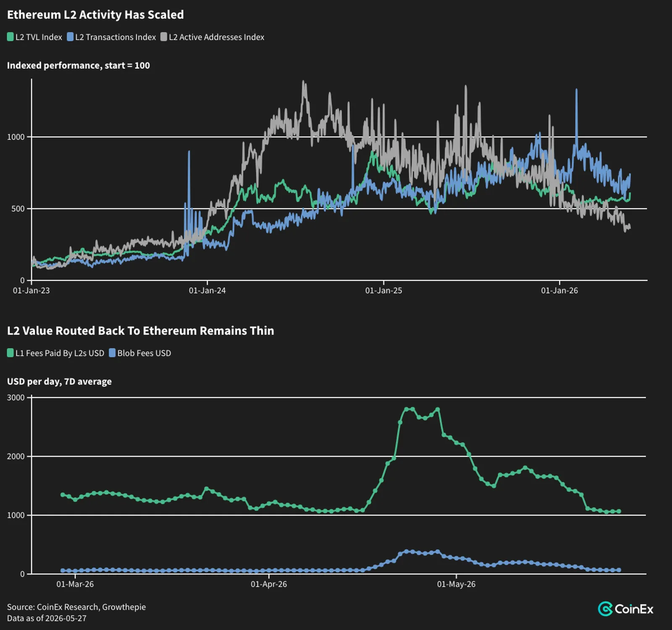Click the 01-Jan-26 axis label
The height and width of the screenshot is (630, 672).
[x=559, y=290]
